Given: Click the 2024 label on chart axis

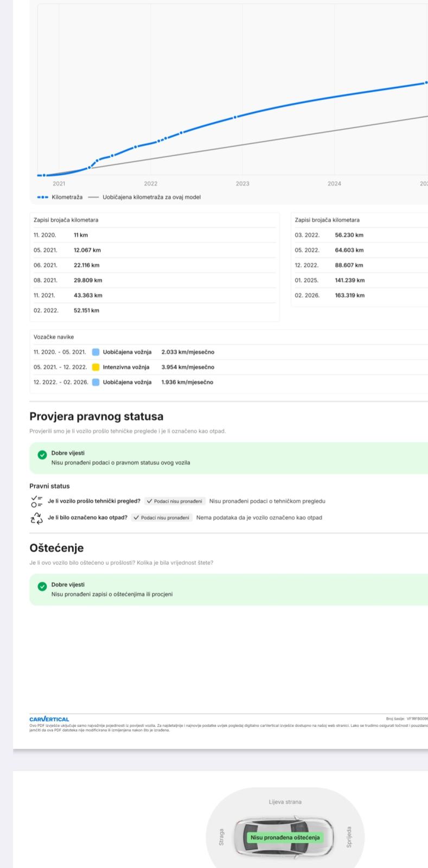Looking at the screenshot, I should (334, 184).
